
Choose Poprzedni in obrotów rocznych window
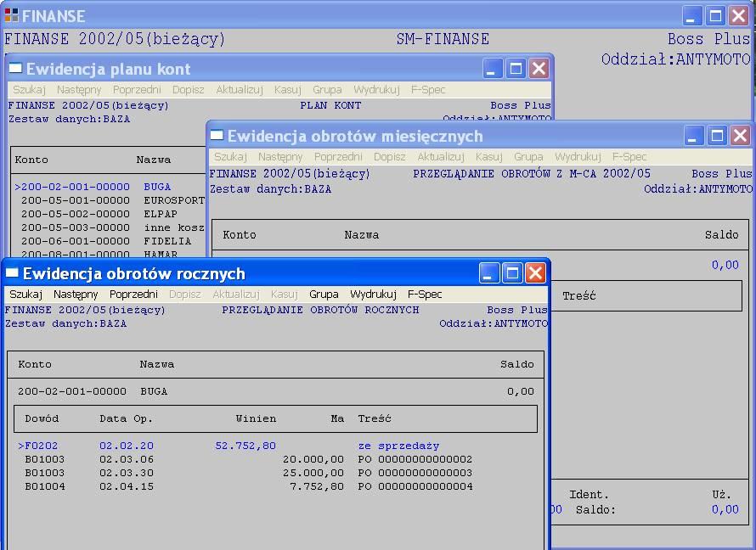[x=133, y=295]
